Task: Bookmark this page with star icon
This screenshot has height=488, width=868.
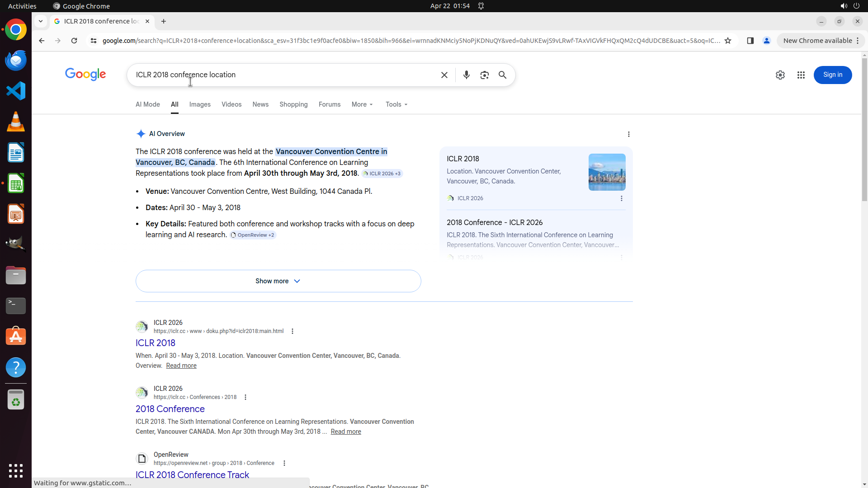Action: (727, 41)
